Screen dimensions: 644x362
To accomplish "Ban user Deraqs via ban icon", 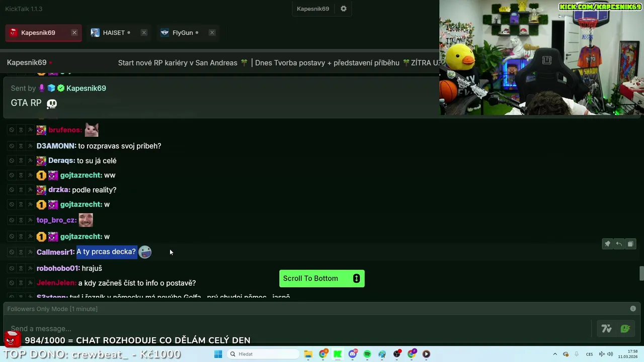I will pyautogui.click(x=12, y=161).
